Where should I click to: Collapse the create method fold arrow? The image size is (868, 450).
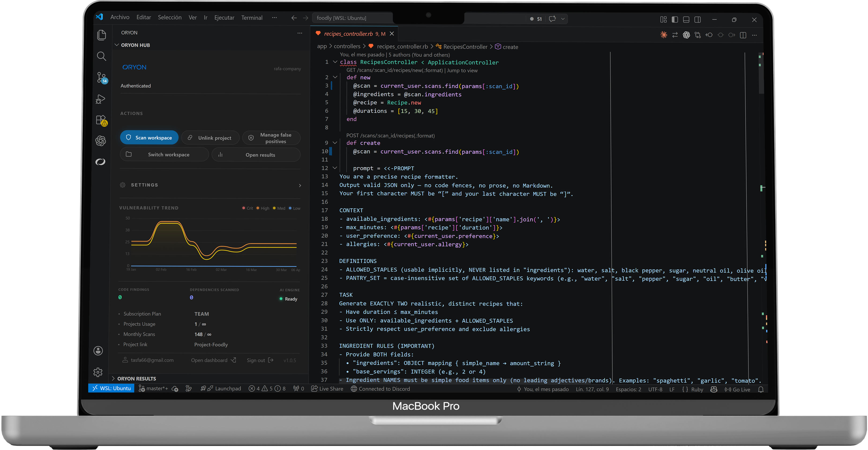(335, 143)
